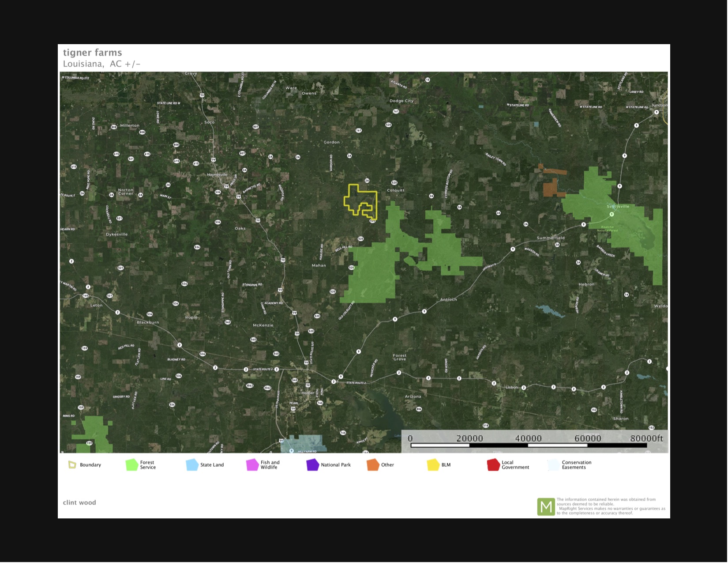
Task: Click the Colquitt town label
Action: pos(395,191)
